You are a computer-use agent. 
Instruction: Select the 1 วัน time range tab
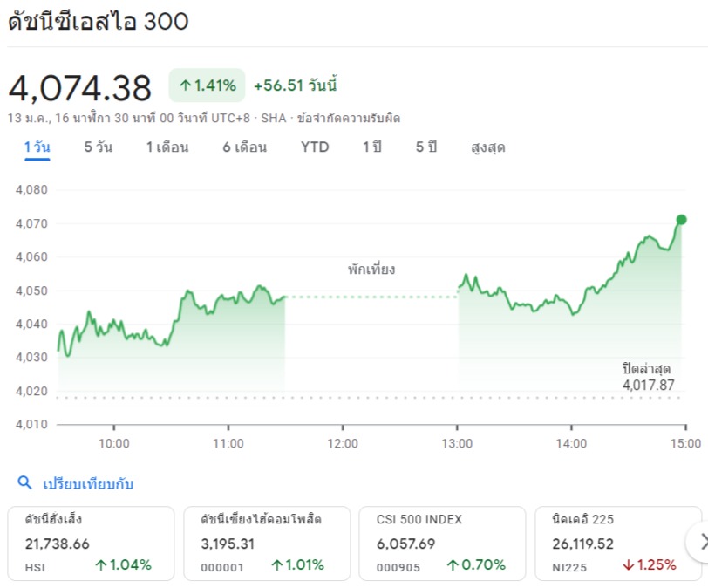coord(37,147)
